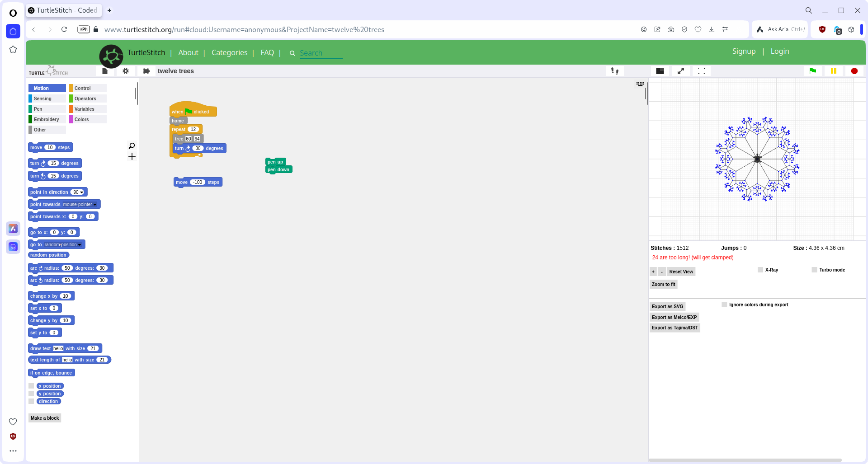Toggle visible stepping with footprints icon
The width and height of the screenshot is (868, 464).
tap(615, 71)
